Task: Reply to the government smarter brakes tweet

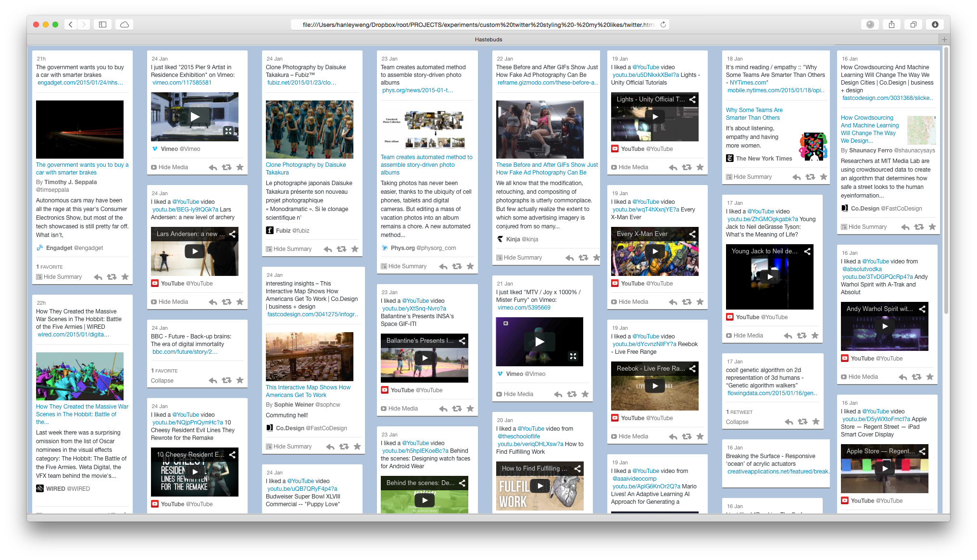Action: click(x=98, y=277)
